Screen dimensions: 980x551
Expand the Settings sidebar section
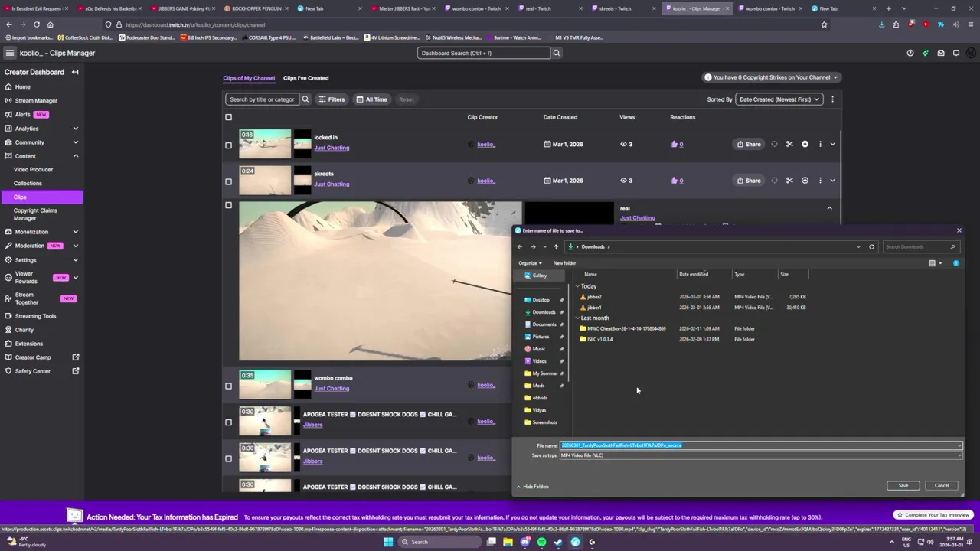75,260
